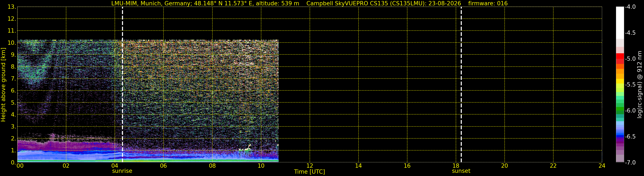
Task: Click the -4.5 colorbar tick label
Action: coord(630,33)
